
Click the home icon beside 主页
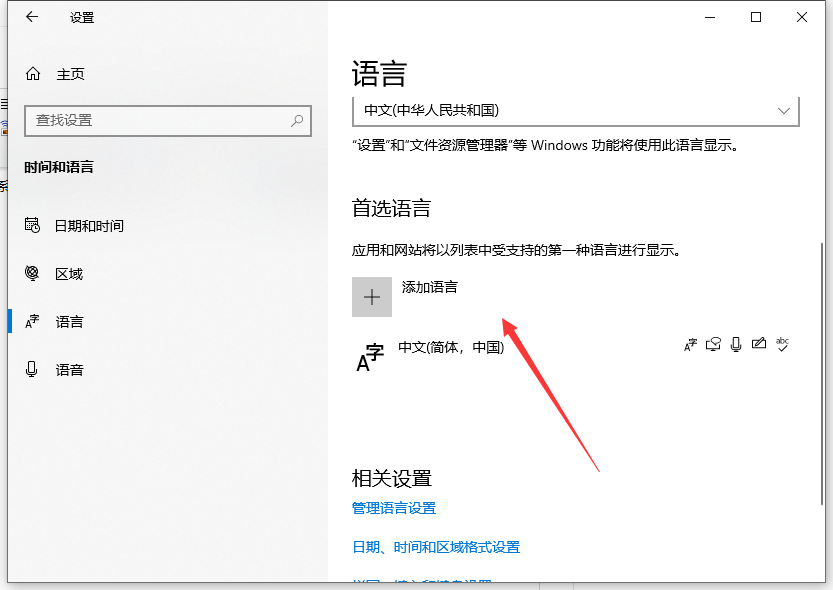[33, 74]
